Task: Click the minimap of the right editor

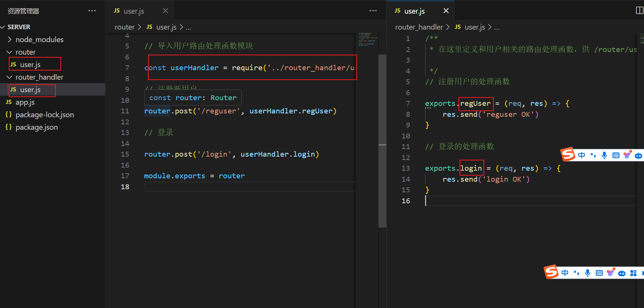Action: coord(641,38)
